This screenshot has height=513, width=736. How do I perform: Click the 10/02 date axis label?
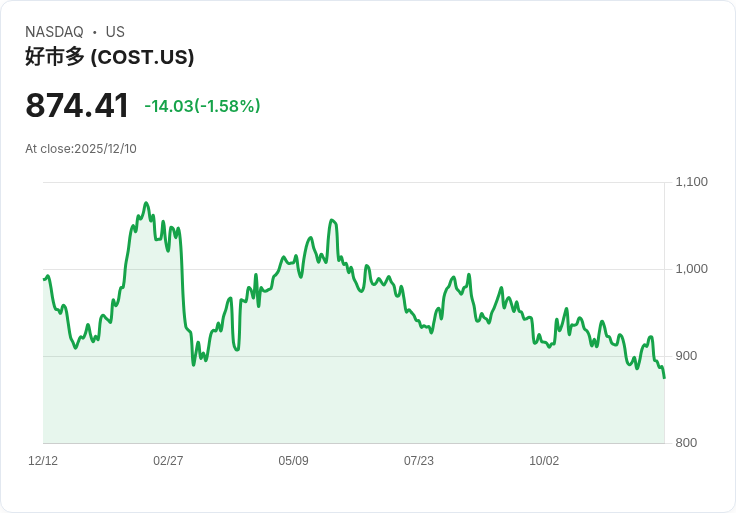[x=544, y=460]
